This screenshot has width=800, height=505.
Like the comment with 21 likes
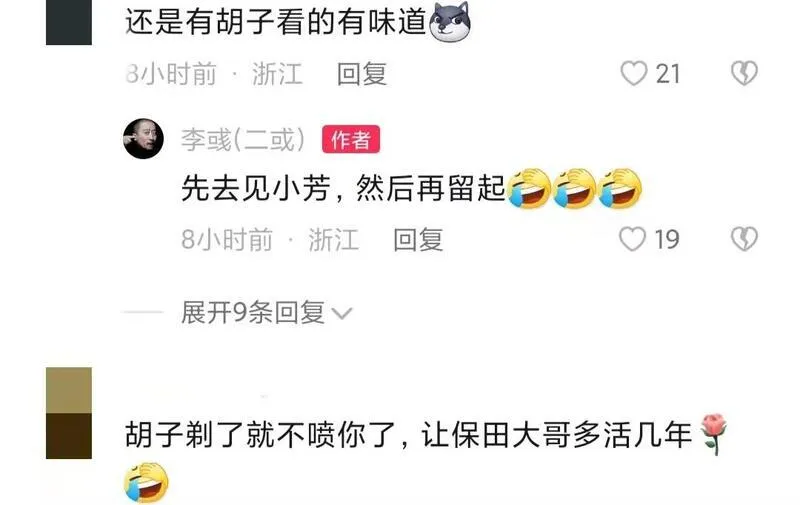pos(634,73)
